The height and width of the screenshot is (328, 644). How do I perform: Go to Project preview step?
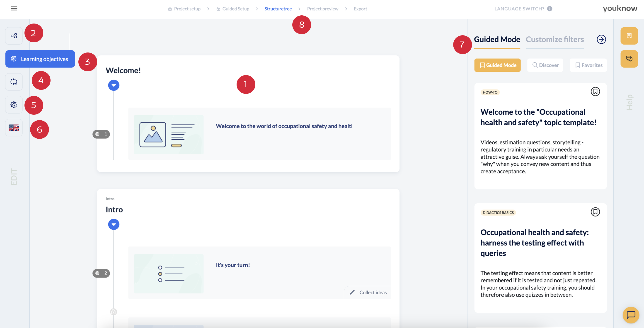coord(322,9)
